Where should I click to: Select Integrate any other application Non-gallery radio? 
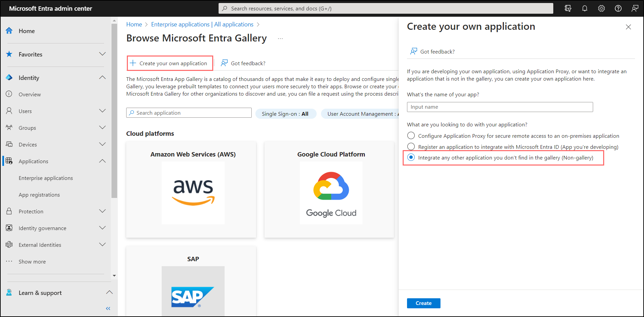point(411,157)
